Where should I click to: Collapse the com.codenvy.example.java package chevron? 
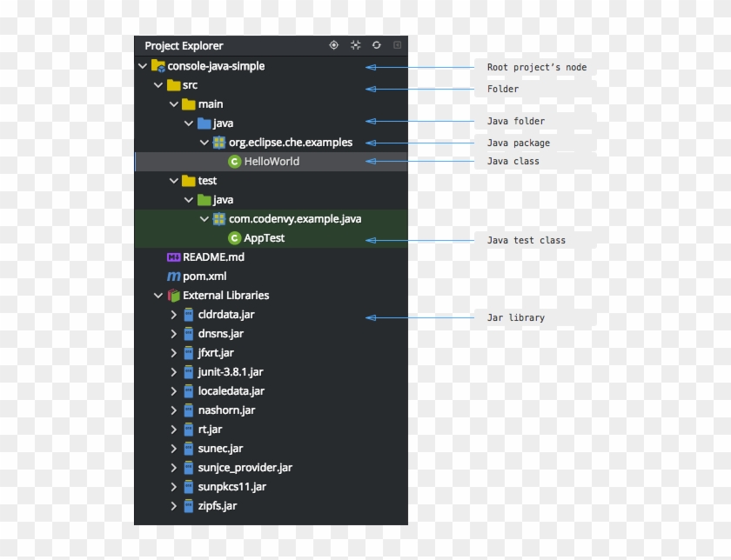pos(204,219)
